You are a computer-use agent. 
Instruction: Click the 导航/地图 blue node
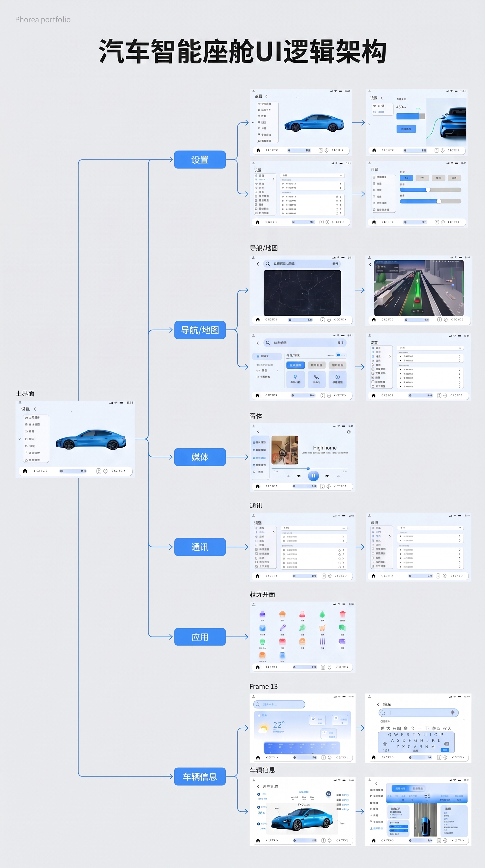(x=200, y=330)
